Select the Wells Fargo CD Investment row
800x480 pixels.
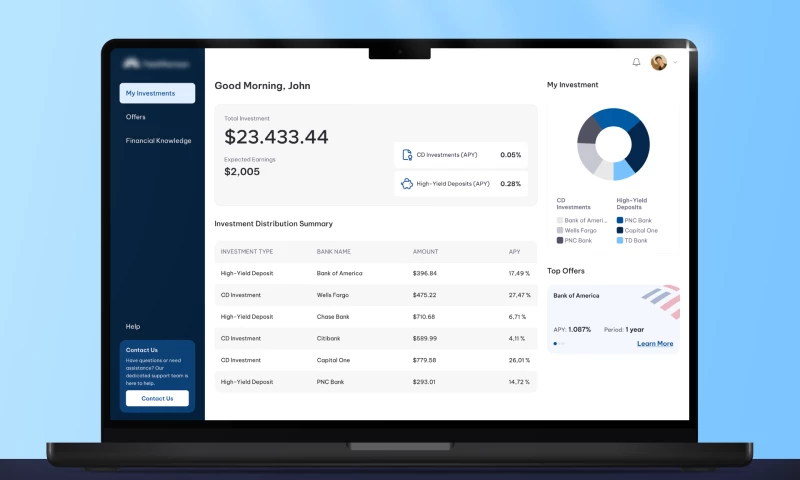pyautogui.click(x=376, y=295)
